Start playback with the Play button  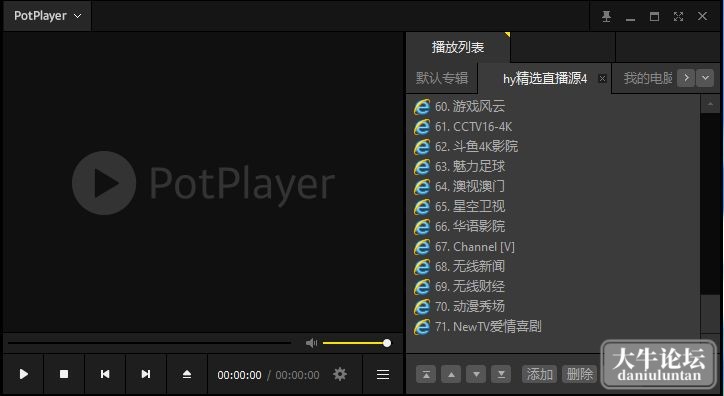(x=24, y=374)
